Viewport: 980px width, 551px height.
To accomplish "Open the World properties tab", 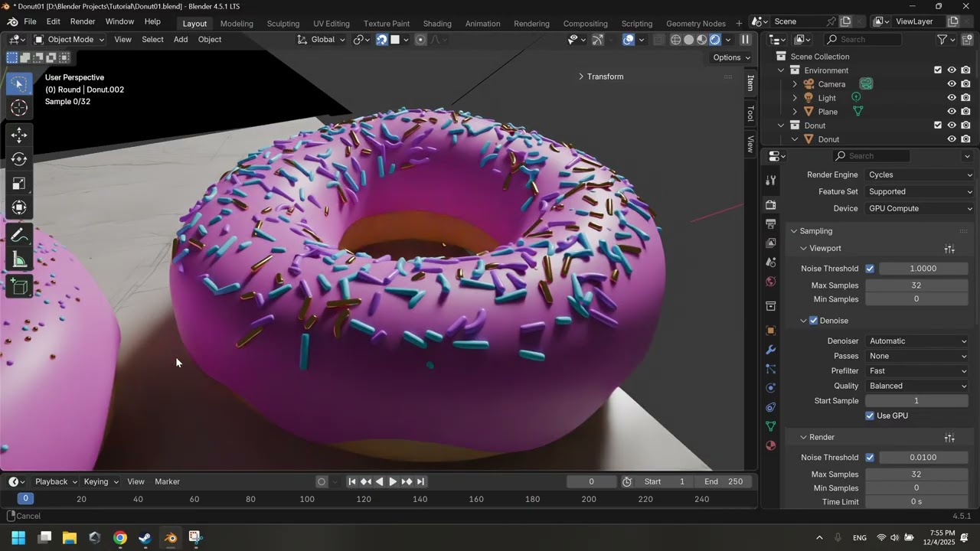I will click(x=771, y=281).
